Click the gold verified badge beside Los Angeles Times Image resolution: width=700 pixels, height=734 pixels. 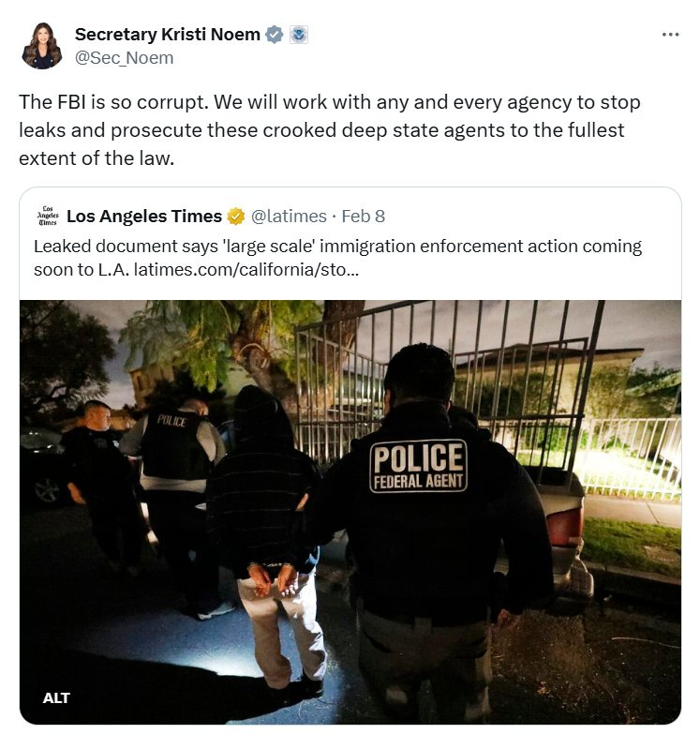[x=236, y=217]
